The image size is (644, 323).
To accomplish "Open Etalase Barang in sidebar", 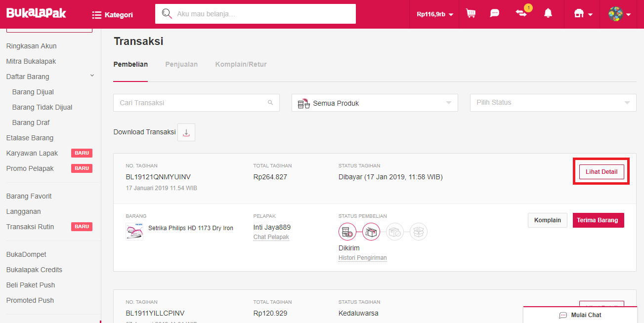I will tap(30, 138).
